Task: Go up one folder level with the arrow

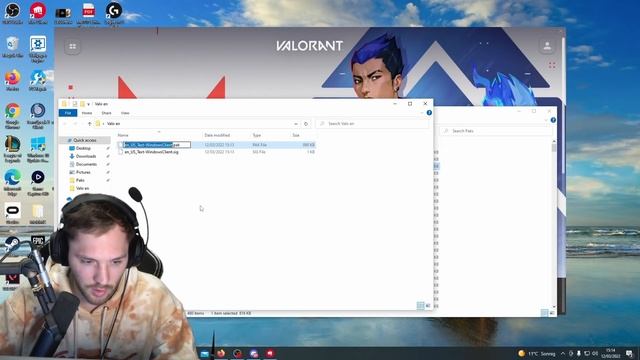Action: 89,124
